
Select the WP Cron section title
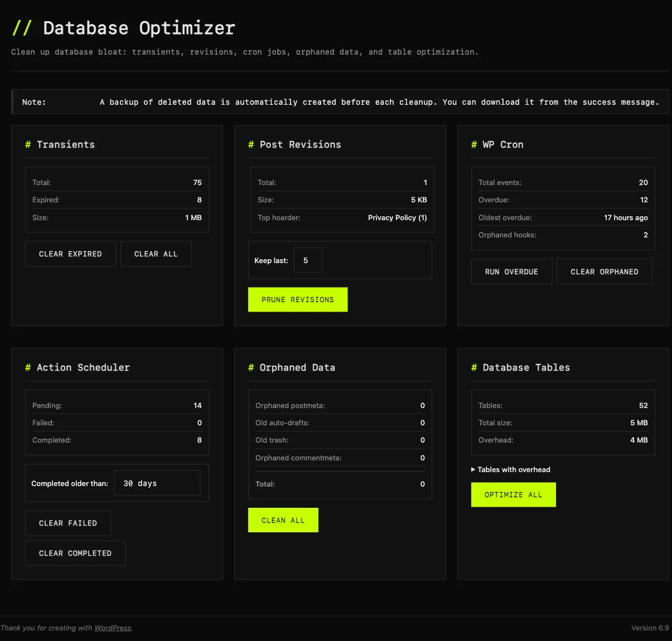[x=497, y=144]
